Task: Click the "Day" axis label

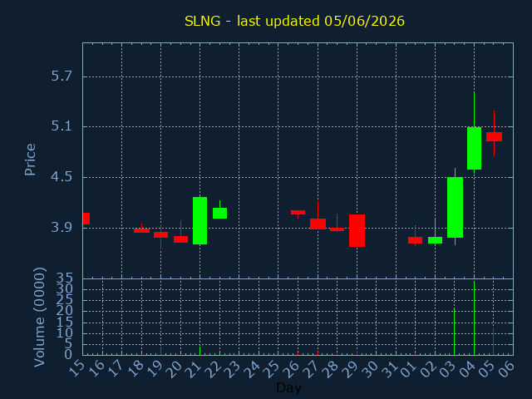Action: pos(288,387)
